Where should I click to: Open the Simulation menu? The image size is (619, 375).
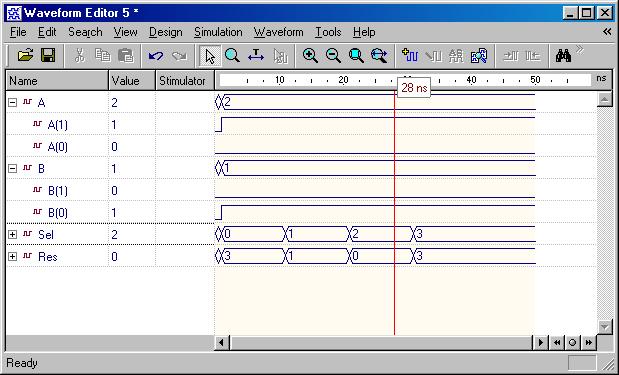pos(218,32)
